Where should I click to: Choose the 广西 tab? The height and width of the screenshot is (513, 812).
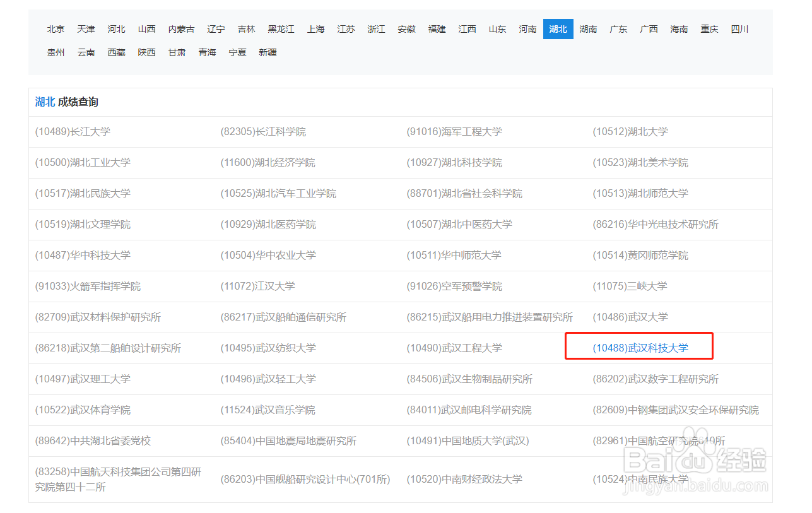click(649, 29)
